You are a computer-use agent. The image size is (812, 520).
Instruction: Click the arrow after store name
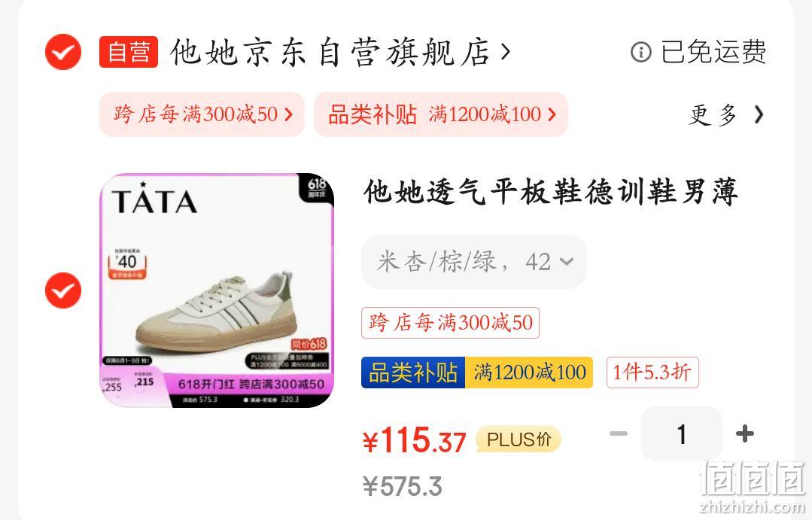tap(506, 51)
